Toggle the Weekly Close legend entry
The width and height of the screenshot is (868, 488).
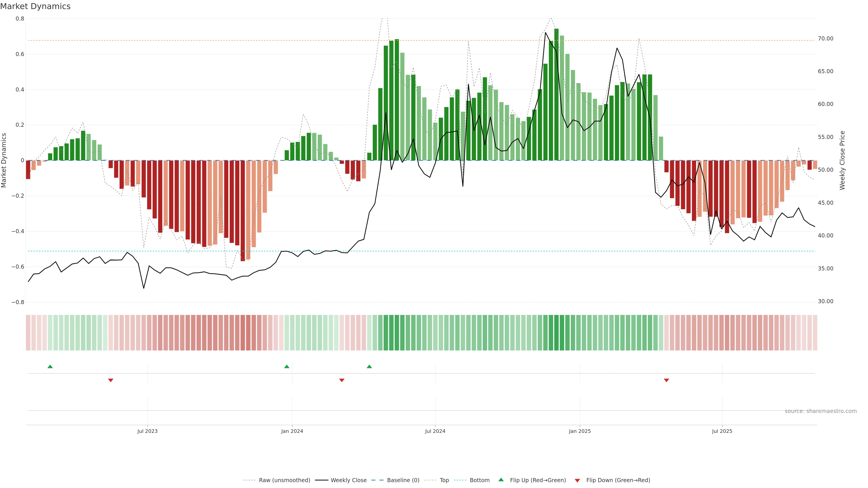pyautogui.click(x=348, y=480)
